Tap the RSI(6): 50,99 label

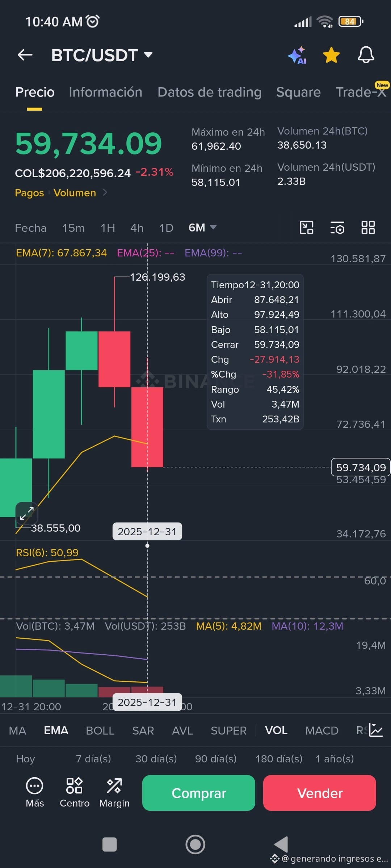[47, 553]
